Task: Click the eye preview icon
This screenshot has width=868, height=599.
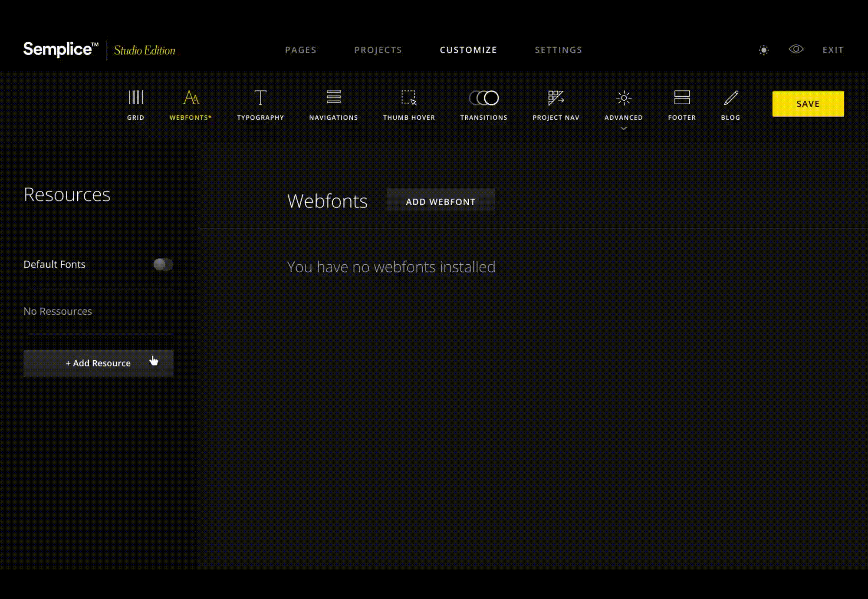Action: 796,49
